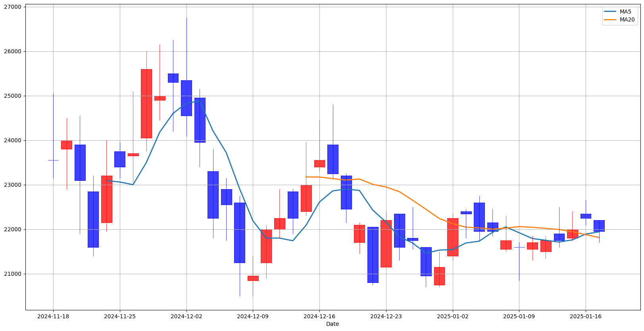Image resolution: width=644 pixels, height=331 pixels.
Task: Click the 2024-12-23 x-axis tick label
Action: (386, 316)
